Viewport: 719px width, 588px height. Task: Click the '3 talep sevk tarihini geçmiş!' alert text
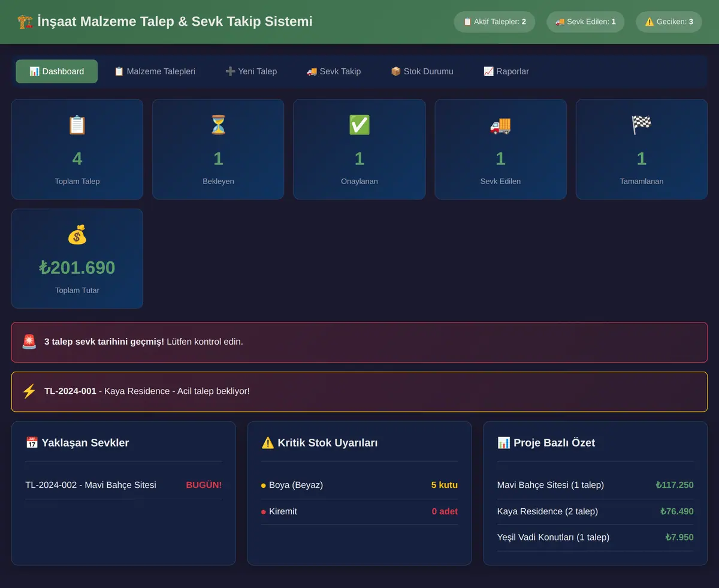click(104, 342)
